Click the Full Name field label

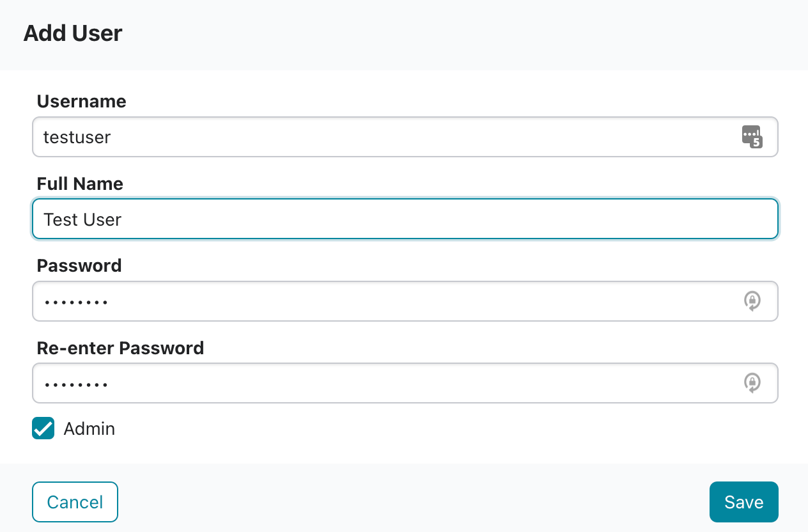[x=80, y=184]
